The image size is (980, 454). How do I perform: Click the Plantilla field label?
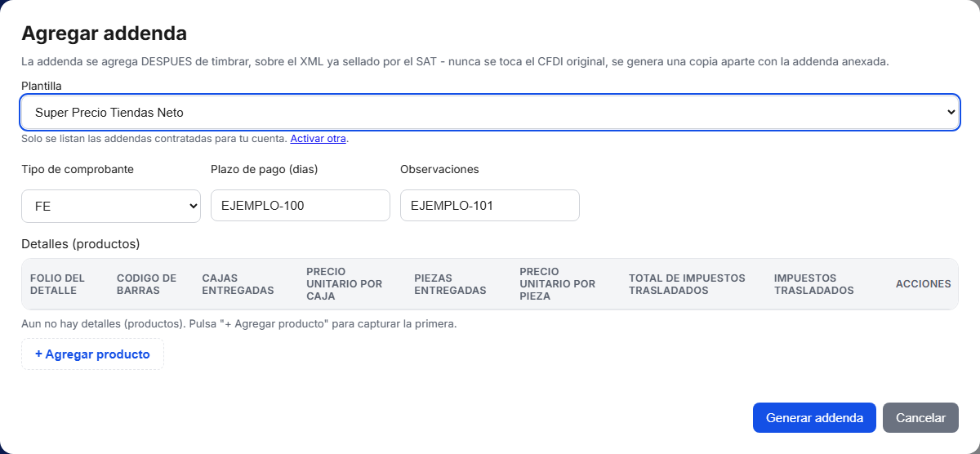42,85
